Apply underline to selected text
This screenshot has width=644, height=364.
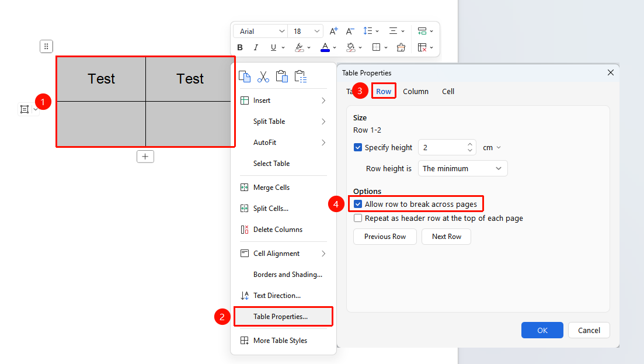point(273,47)
